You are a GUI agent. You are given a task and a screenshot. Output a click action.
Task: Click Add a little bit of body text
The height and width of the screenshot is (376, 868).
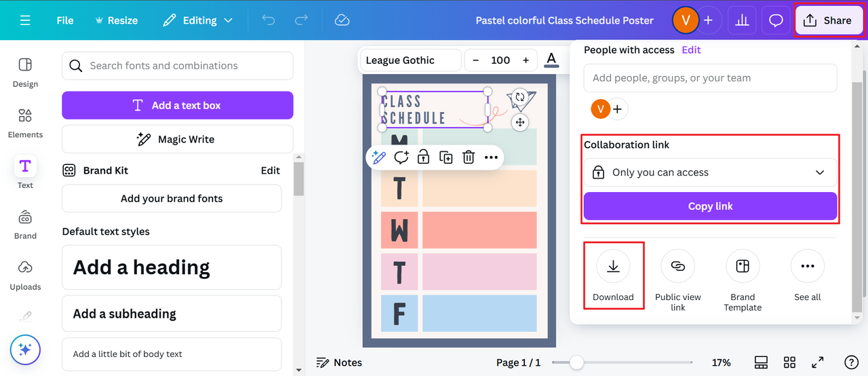(x=172, y=354)
